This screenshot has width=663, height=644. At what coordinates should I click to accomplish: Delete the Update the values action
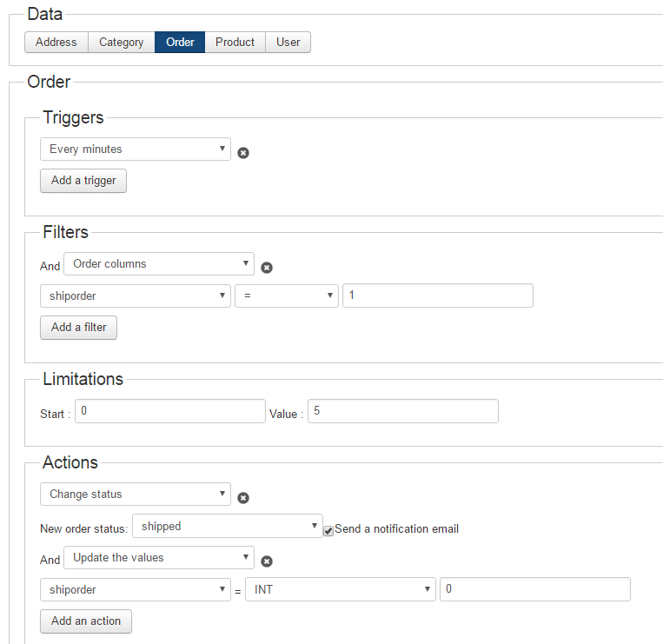pyautogui.click(x=267, y=561)
